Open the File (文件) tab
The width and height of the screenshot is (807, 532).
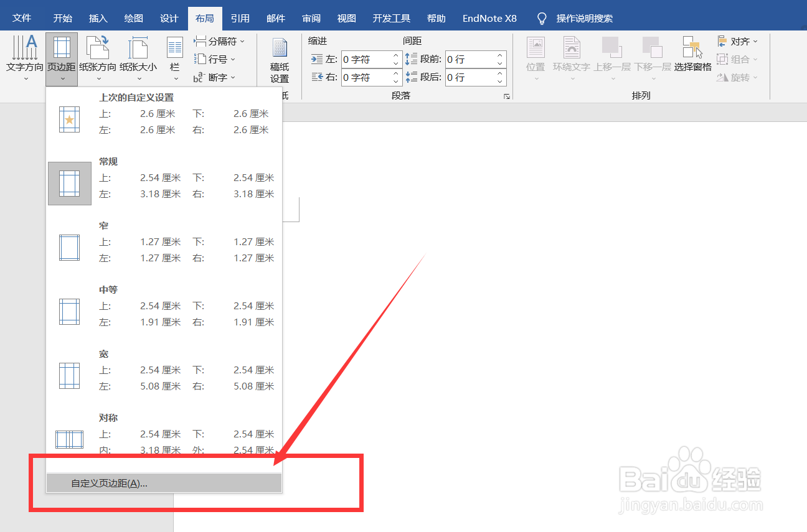22,18
